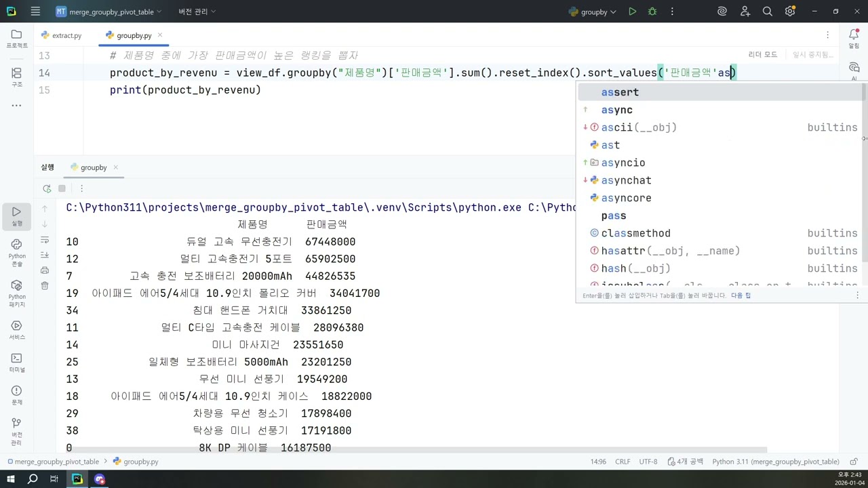Stop the running process in run panel
This screenshot has height=488, width=868.
tap(62, 188)
